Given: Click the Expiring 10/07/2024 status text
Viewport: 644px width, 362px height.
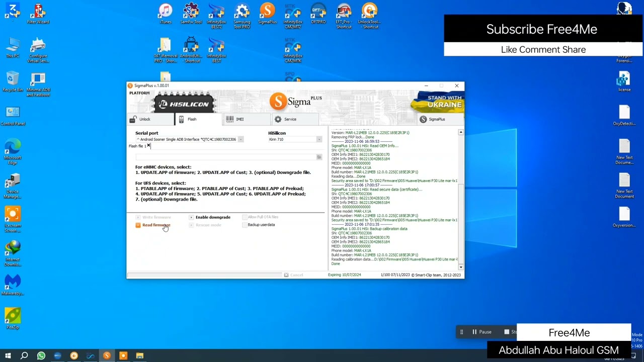Looking at the screenshot, I should [344, 275].
